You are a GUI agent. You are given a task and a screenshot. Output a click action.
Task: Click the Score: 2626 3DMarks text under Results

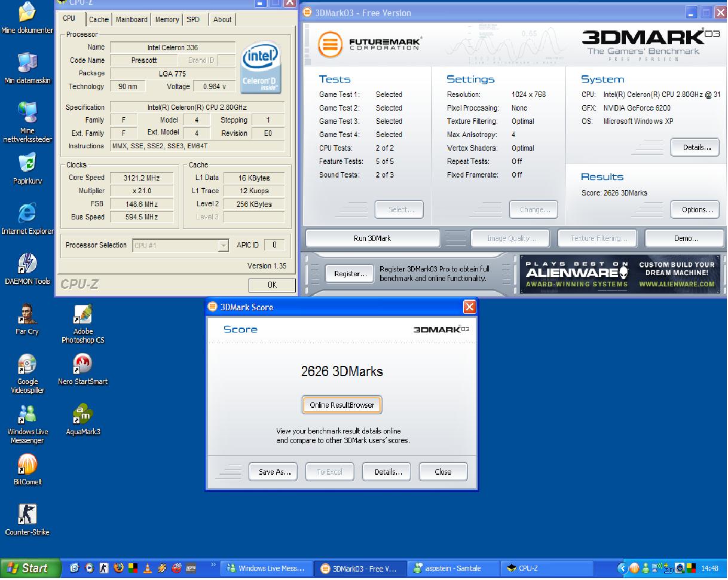pos(614,193)
